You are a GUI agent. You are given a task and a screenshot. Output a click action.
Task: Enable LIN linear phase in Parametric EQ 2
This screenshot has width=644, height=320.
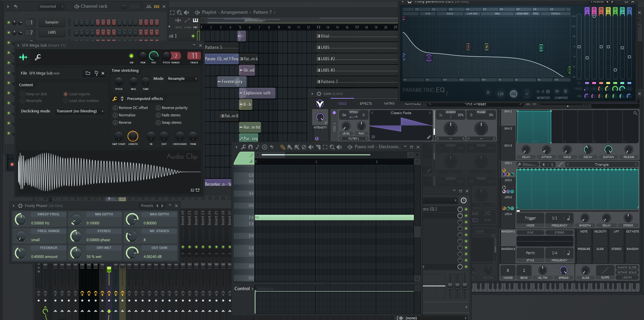click(x=500, y=94)
